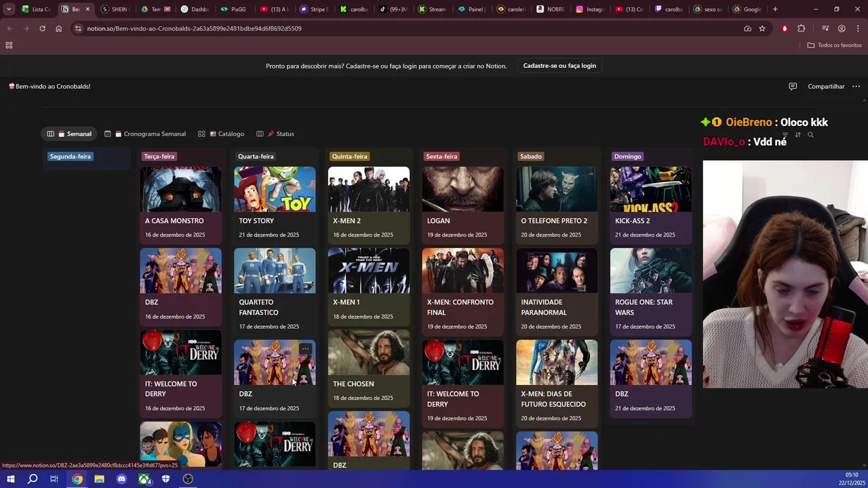Image resolution: width=868 pixels, height=488 pixels.
Task: Open a new browser tab with plus
Action: [x=775, y=9]
